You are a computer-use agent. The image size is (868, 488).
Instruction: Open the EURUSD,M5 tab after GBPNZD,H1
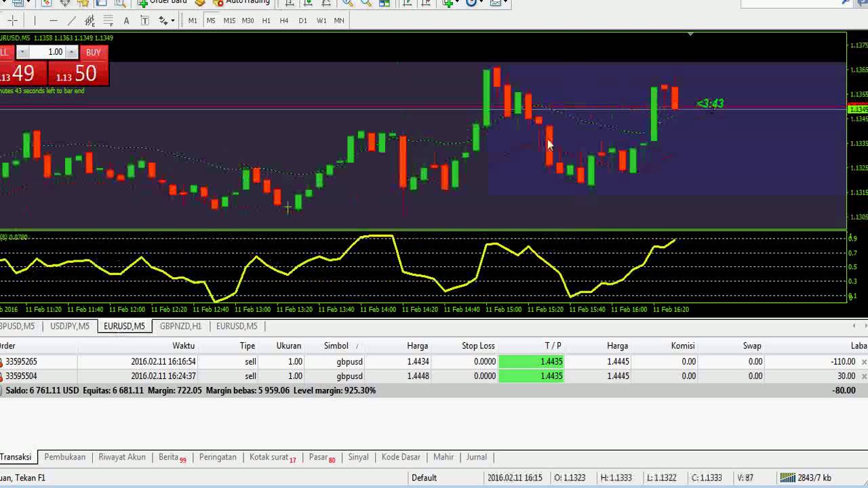click(237, 326)
